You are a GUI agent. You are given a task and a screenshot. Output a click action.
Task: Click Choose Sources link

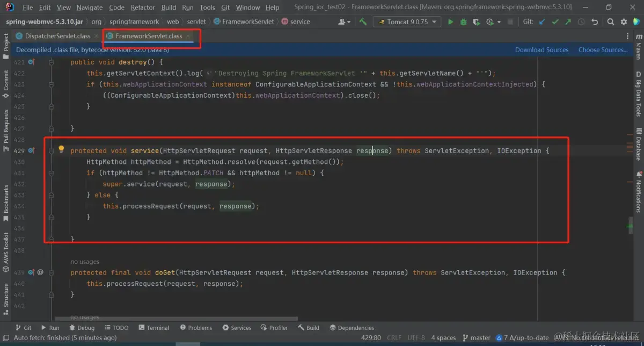(603, 49)
